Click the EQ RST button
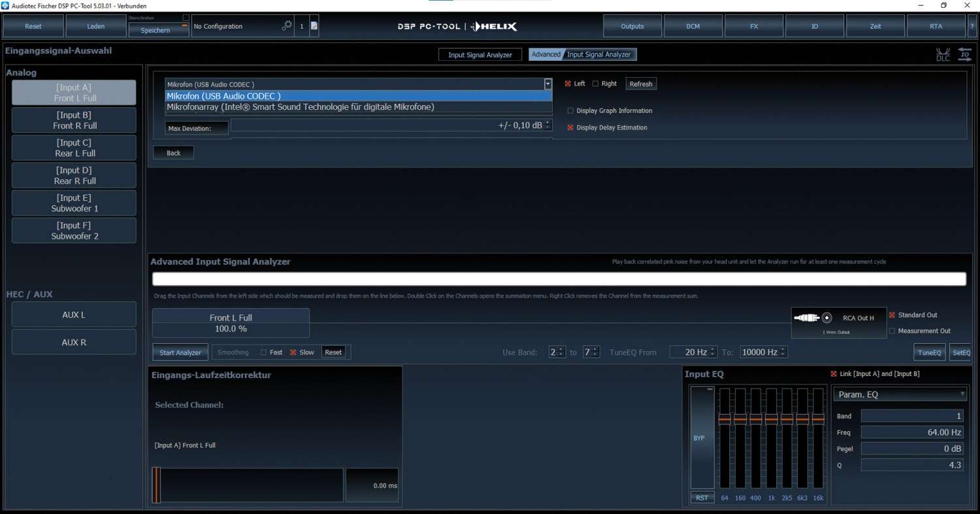 click(702, 498)
